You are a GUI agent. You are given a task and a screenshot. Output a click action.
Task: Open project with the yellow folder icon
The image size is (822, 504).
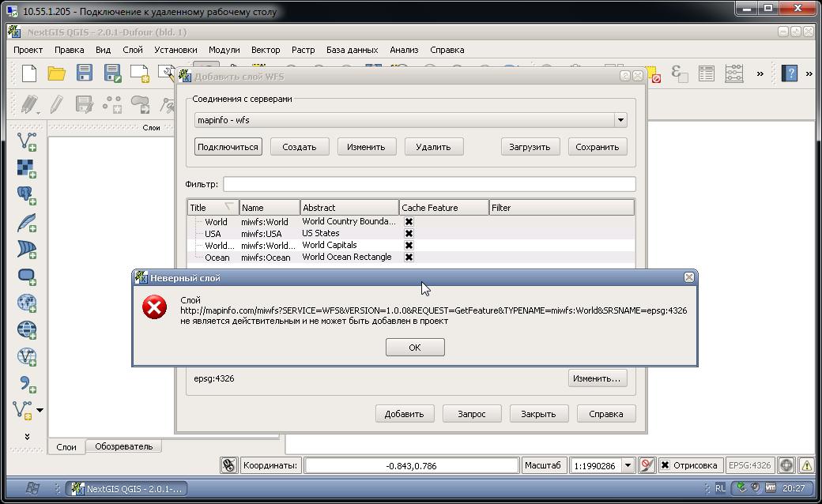coord(57,73)
